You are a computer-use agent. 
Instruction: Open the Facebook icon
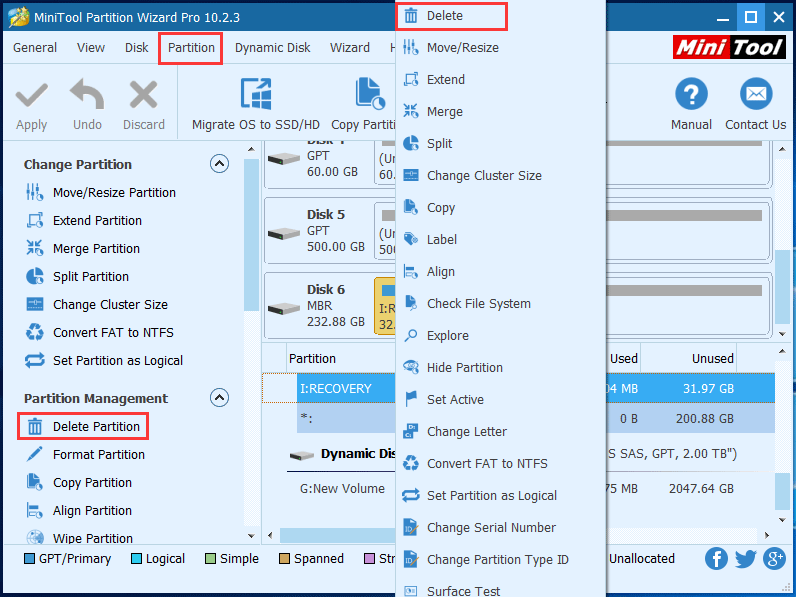[716, 558]
